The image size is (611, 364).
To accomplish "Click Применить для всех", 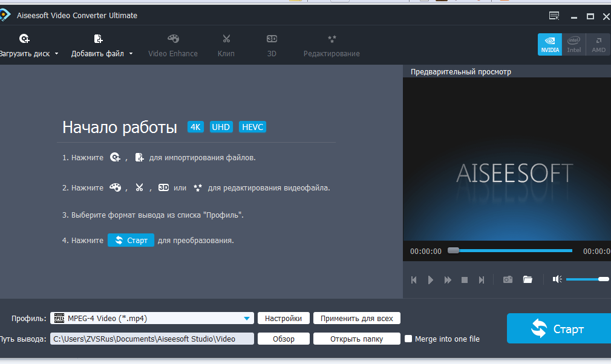I will [x=356, y=318].
